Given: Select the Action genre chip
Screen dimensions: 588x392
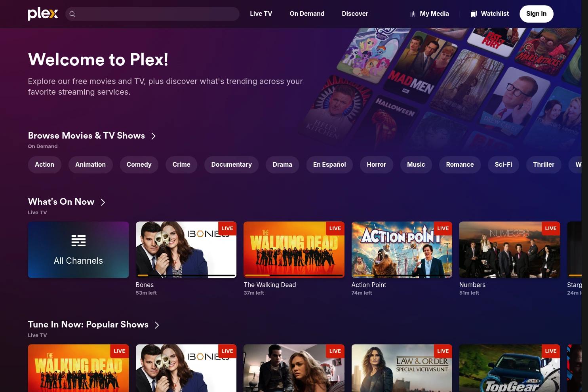Looking at the screenshot, I should tap(44, 165).
